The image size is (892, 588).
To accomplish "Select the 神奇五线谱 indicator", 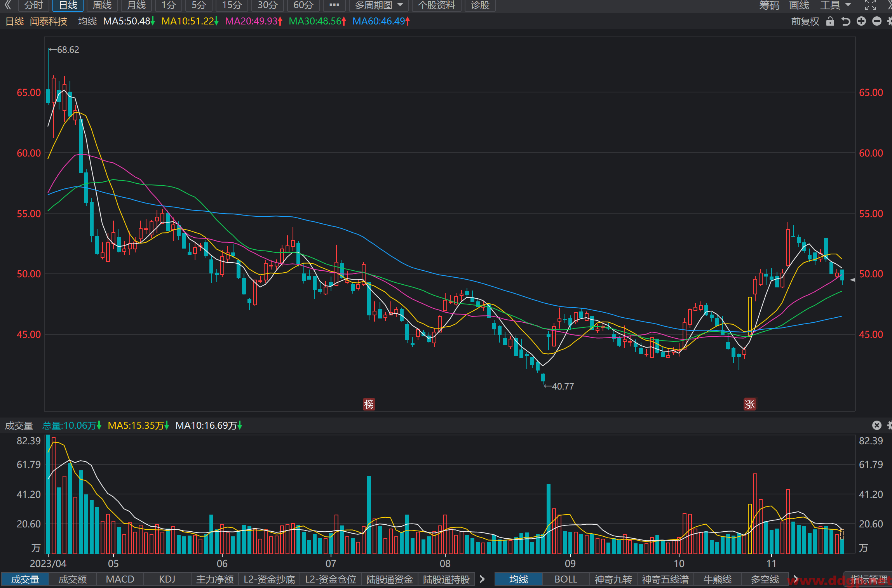I will click(666, 579).
